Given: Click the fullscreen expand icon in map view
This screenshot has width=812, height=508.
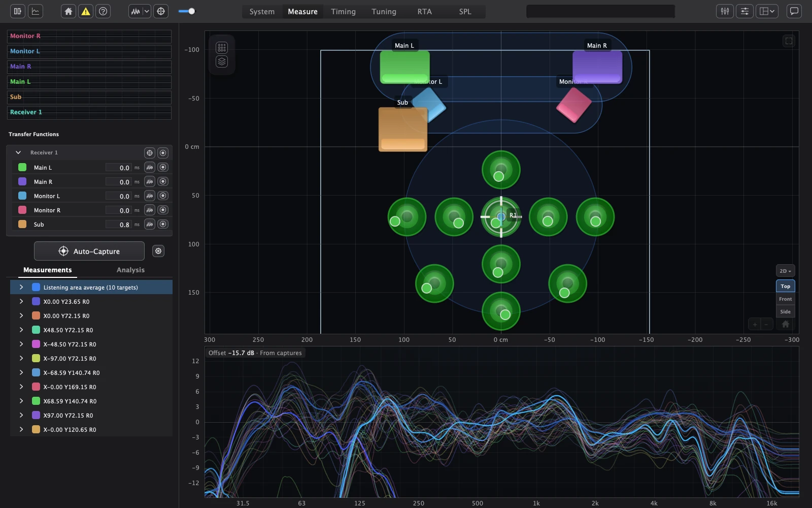Looking at the screenshot, I should [789, 41].
